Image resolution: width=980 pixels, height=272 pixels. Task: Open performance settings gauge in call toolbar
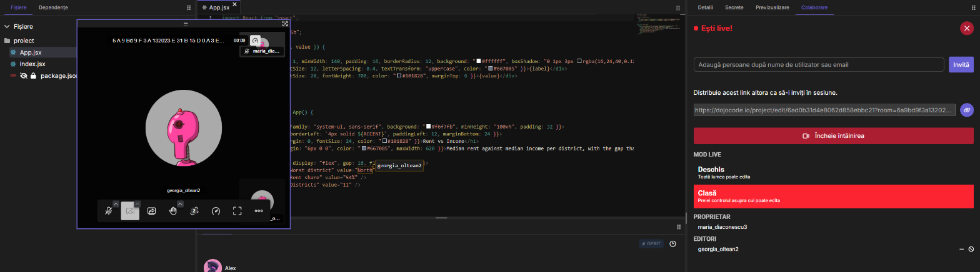216,211
